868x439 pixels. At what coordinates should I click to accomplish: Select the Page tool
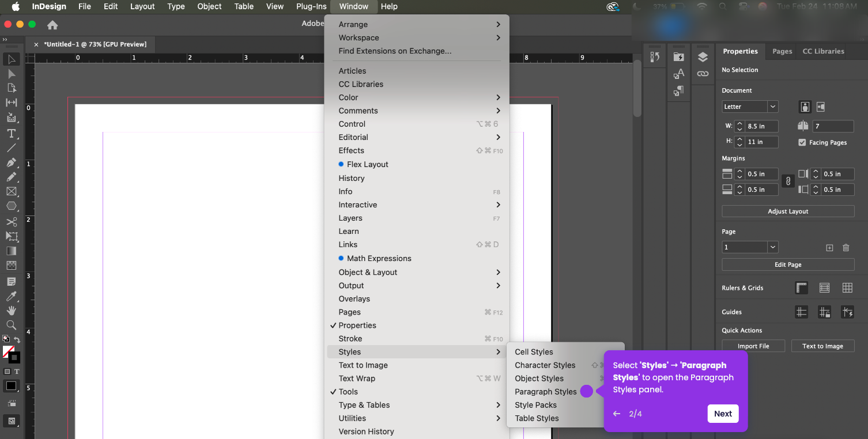[x=12, y=88]
